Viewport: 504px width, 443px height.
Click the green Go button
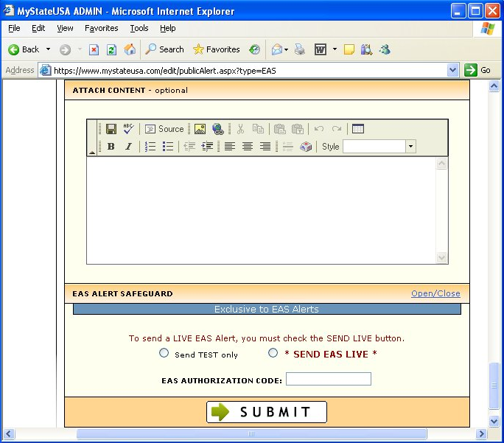click(477, 70)
